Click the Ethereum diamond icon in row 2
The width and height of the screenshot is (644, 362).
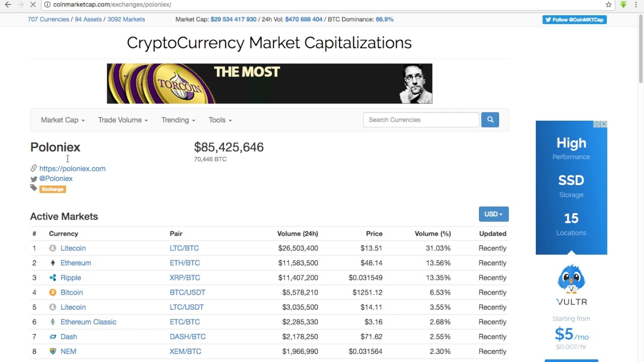point(53,263)
